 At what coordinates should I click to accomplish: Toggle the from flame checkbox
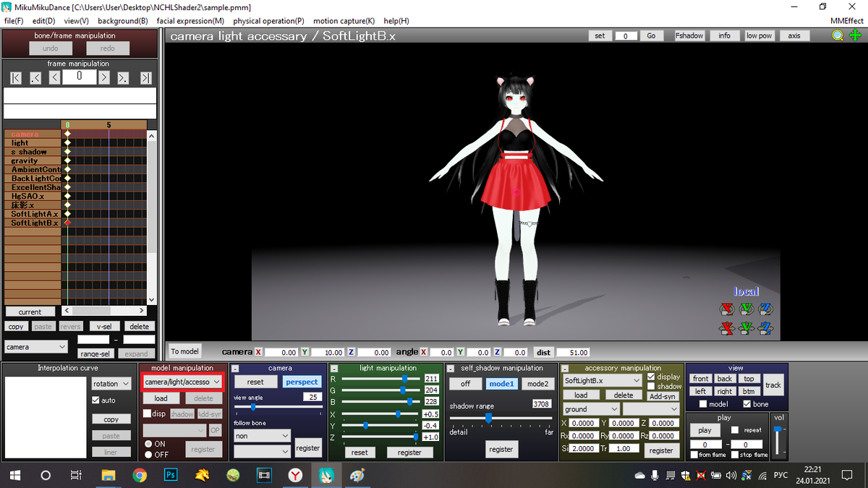(694, 455)
